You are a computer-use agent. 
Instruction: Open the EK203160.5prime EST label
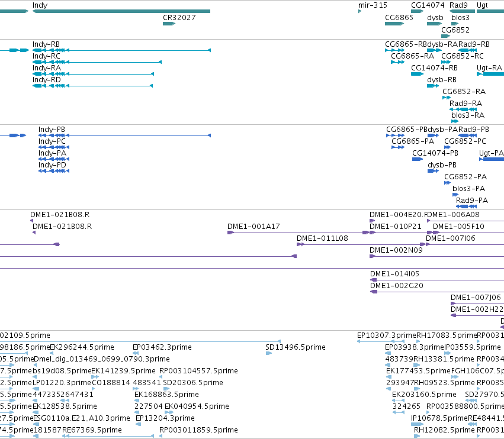(424, 395)
